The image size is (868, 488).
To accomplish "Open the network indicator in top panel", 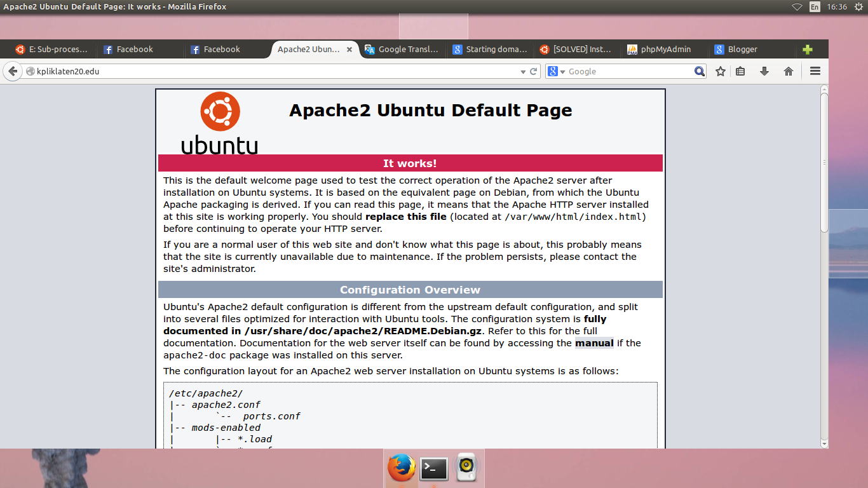I will pyautogui.click(x=797, y=7).
